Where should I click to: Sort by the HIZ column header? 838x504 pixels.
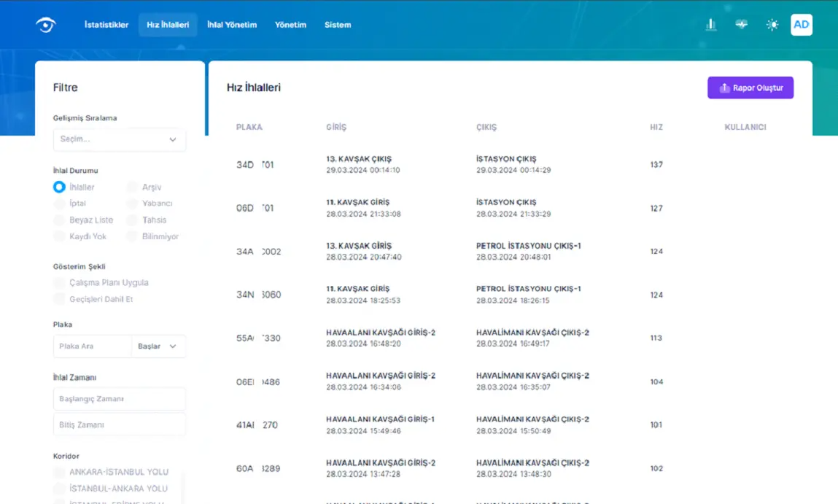tap(656, 127)
